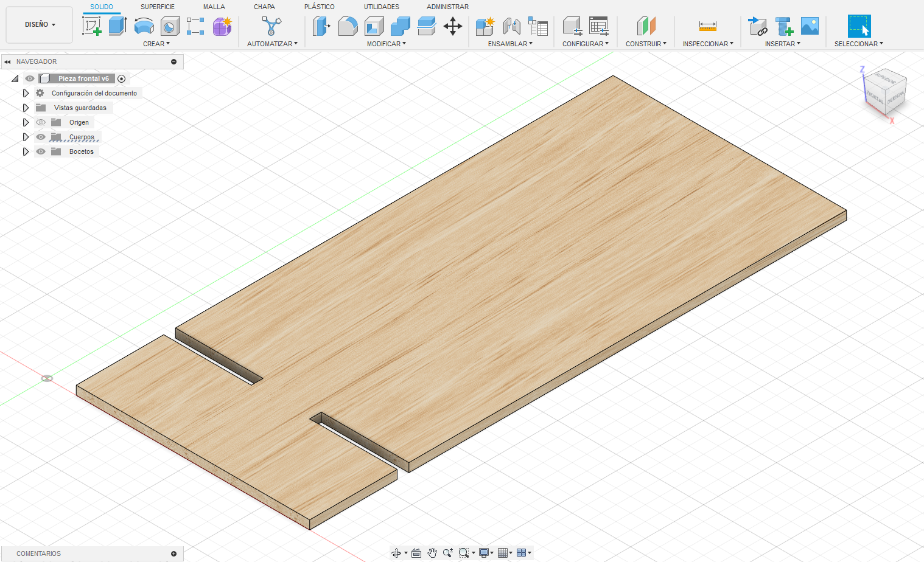Viewport: 924px width, 562px height.
Task: Activate the Move/Copy arrows icon
Action: click(452, 26)
